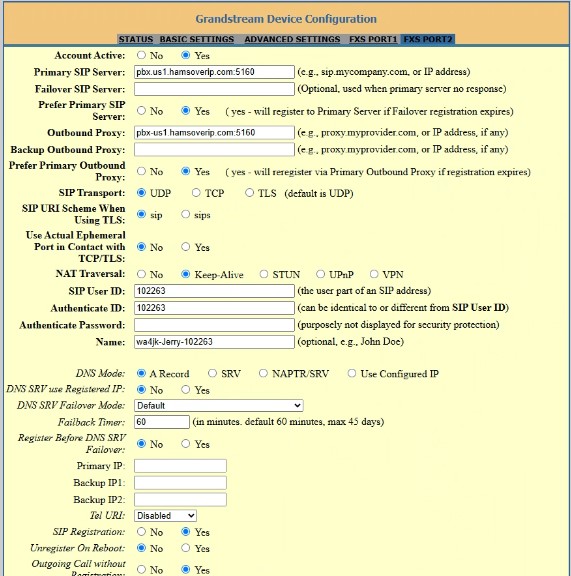
Task: Set Unregister On Reboot to Yes
Action: point(186,548)
